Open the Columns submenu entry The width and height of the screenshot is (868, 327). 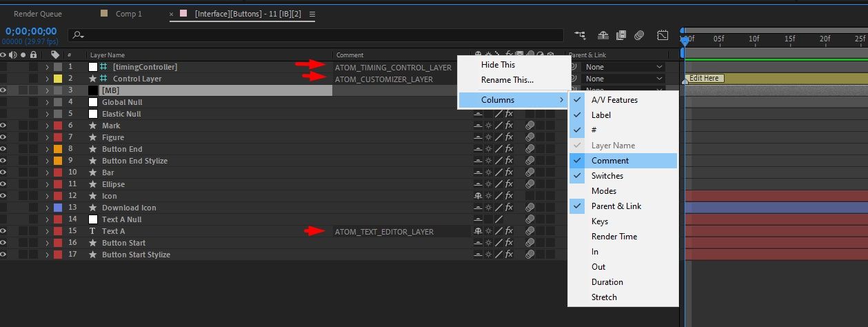[513, 100]
